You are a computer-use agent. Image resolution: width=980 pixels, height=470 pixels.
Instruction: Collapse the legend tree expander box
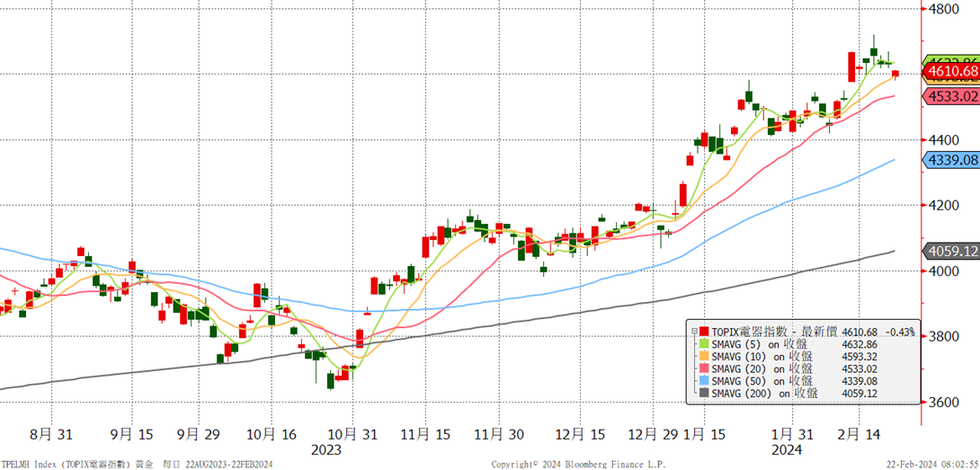(x=694, y=332)
